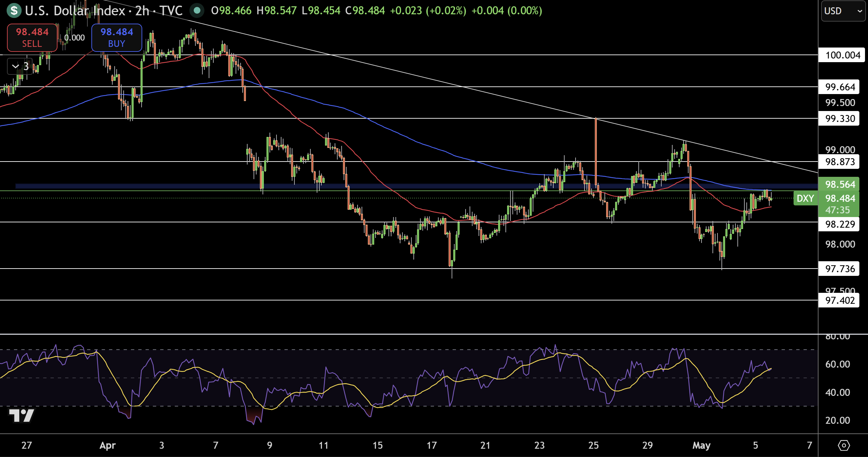Select the 98.873 price level label
Screen dimensions: 868x457
point(839,162)
